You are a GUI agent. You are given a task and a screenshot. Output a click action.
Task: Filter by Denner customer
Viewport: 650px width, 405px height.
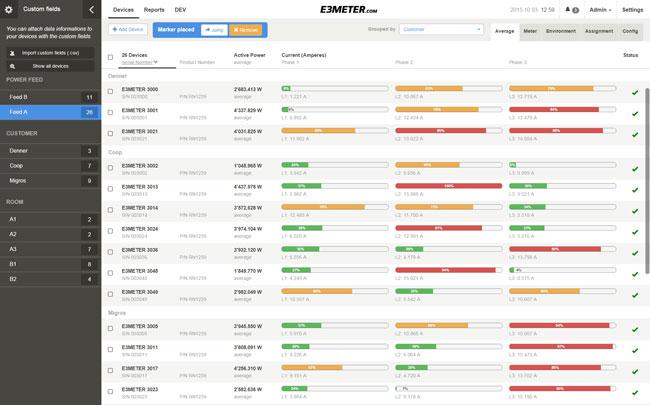coord(50,151)
